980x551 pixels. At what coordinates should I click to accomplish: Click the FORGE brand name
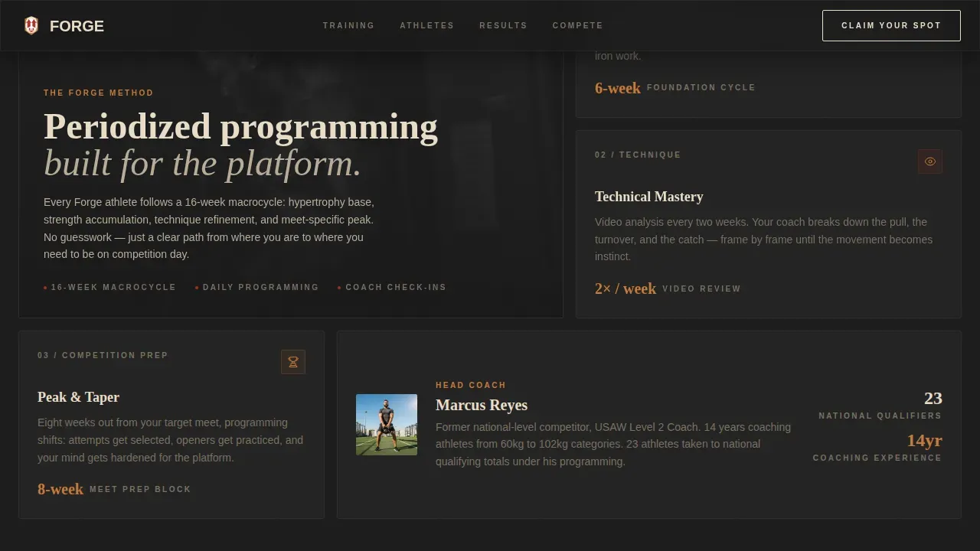77,26
